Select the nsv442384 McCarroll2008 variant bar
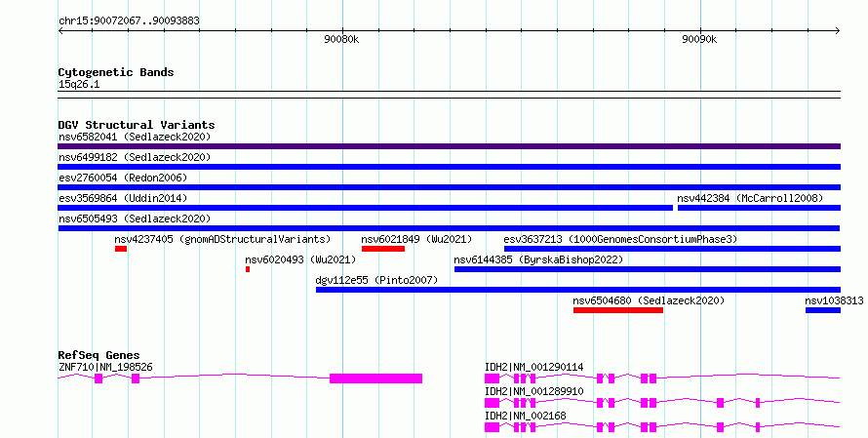 759,208
